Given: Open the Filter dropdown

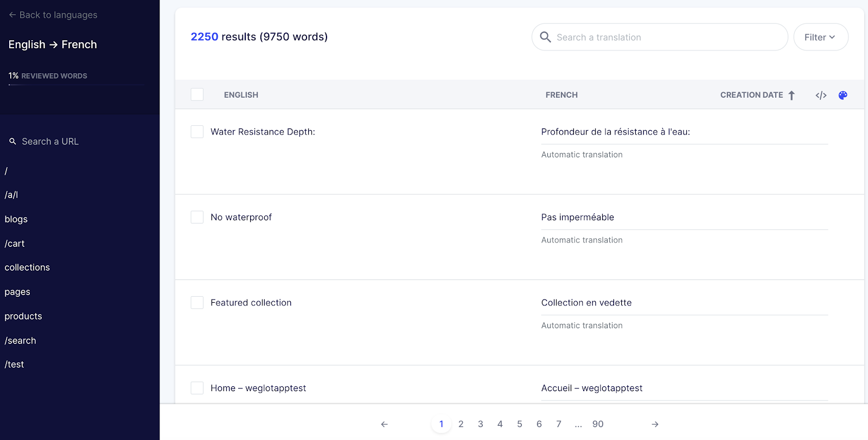Looking at the screenshot, I should 820,37.
